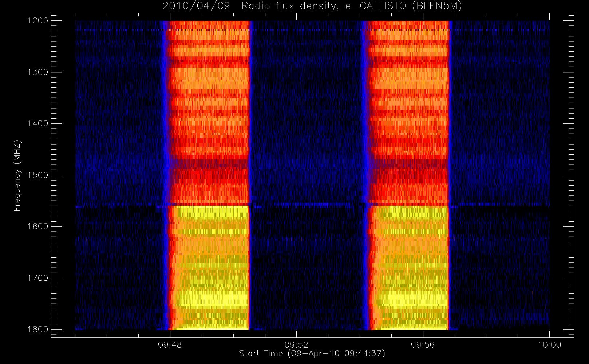Select the 1700 frequency tick label
589x364 pixels.
point(38,278)
